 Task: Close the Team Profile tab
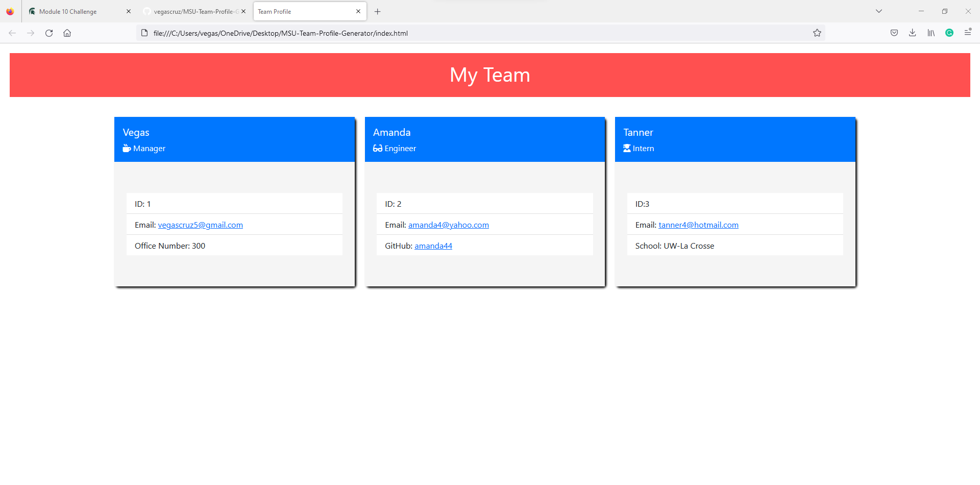click(x=359, y=11)
